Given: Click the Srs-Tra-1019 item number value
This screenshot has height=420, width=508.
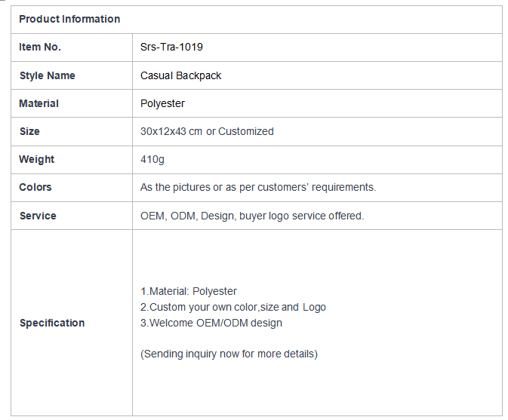Looking at the screenshot, I should [171, 48].
